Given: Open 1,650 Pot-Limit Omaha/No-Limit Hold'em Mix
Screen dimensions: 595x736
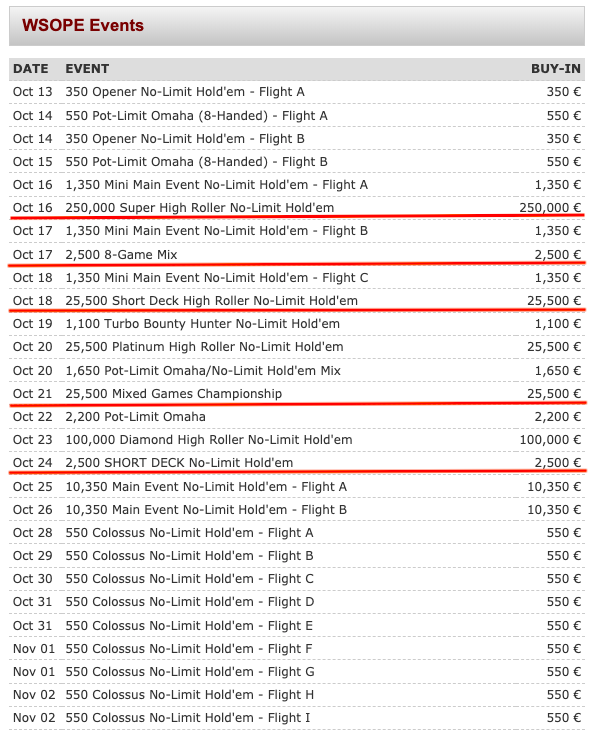Looking at the screenshot, I should pos(203,370).
